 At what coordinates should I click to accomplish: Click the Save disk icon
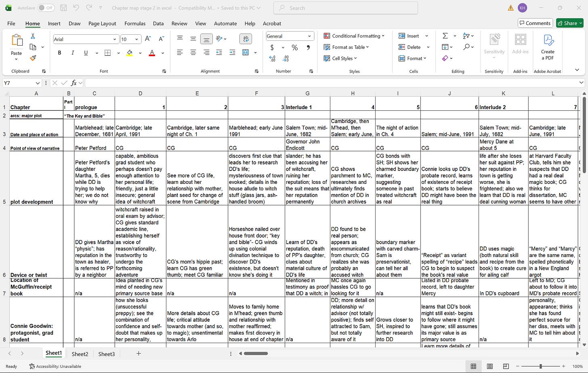point(63,8)
